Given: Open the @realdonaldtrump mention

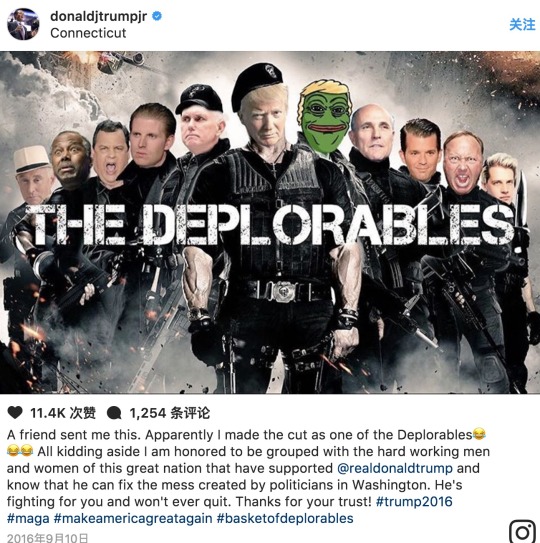Looking at the screenshot, I should (x=395, y=468).
